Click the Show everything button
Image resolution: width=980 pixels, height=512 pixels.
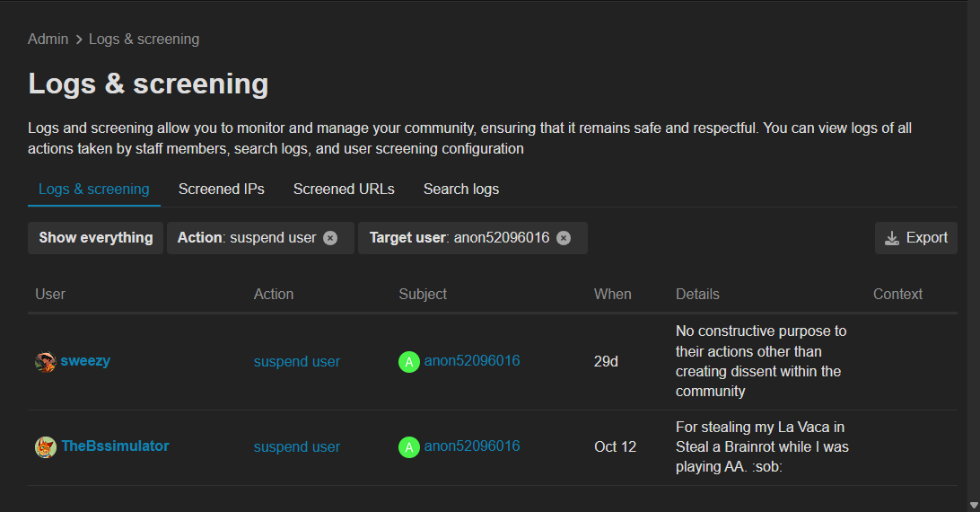click(96, 238)
